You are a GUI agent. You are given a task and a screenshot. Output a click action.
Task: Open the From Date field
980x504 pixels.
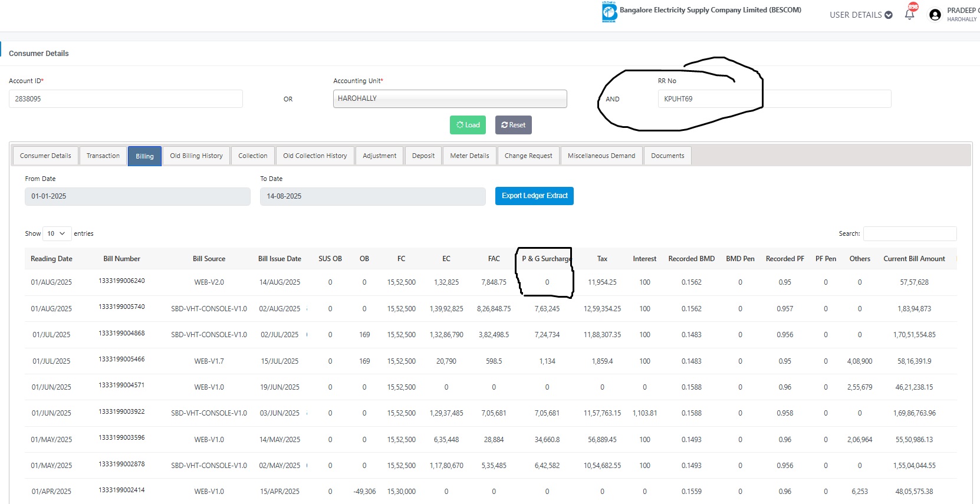pyautogui.click(x=137, y=196)
